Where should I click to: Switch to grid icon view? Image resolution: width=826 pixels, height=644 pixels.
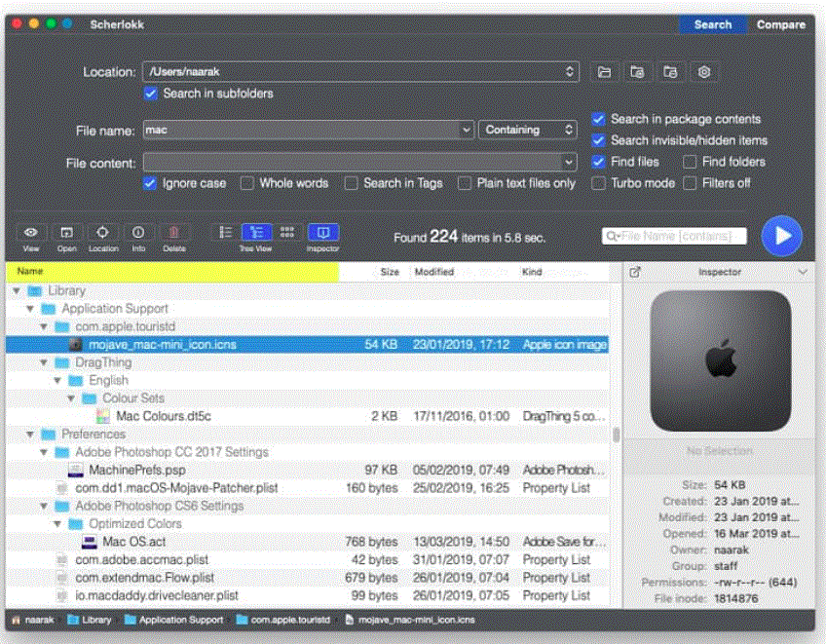(287, 233)
